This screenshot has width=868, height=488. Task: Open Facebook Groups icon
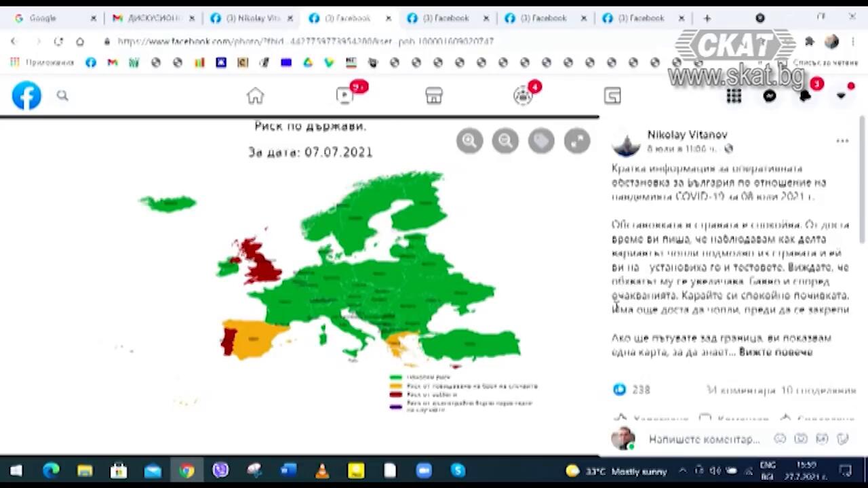(523, 96)
